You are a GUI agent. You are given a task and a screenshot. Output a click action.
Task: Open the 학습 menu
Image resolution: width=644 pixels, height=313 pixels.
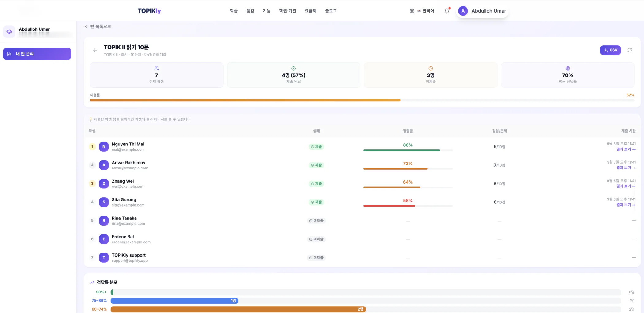(234, 11)
